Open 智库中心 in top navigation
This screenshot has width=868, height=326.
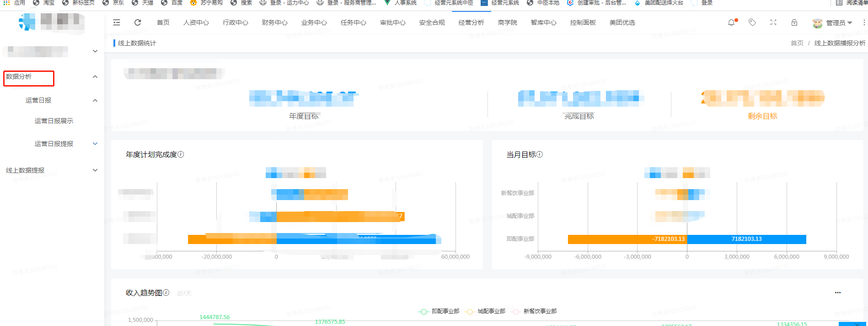[544, 22]
